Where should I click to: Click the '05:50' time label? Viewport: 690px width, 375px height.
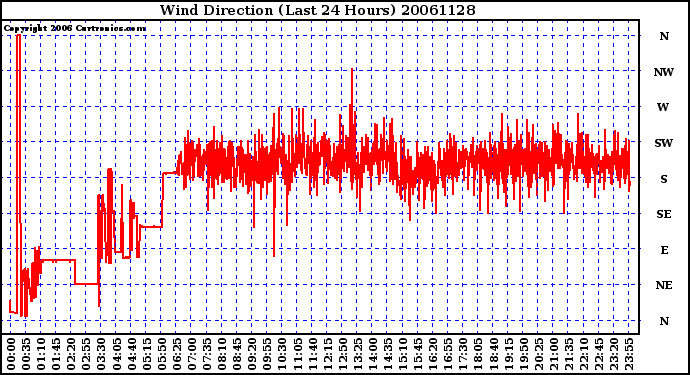[161, 355]
